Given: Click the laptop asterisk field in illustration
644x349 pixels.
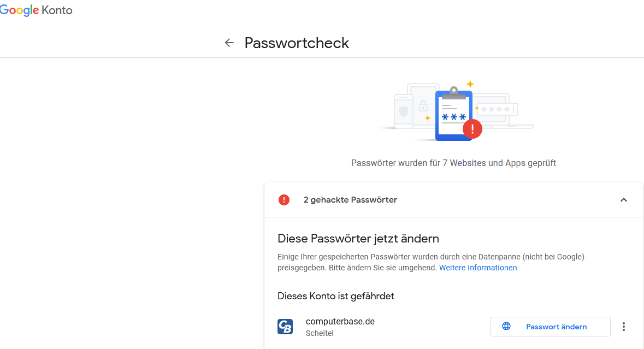Looking at the screenshot, I should click(x=497, y=109).
